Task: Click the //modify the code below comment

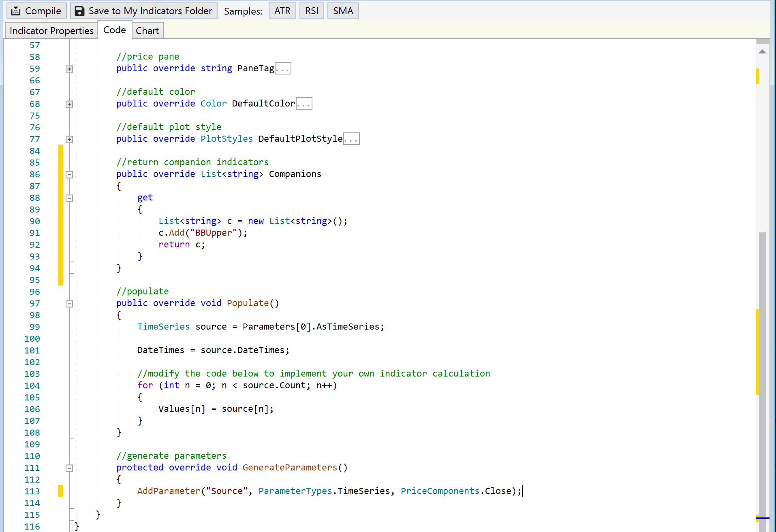Action: click(x=314, y=374)
